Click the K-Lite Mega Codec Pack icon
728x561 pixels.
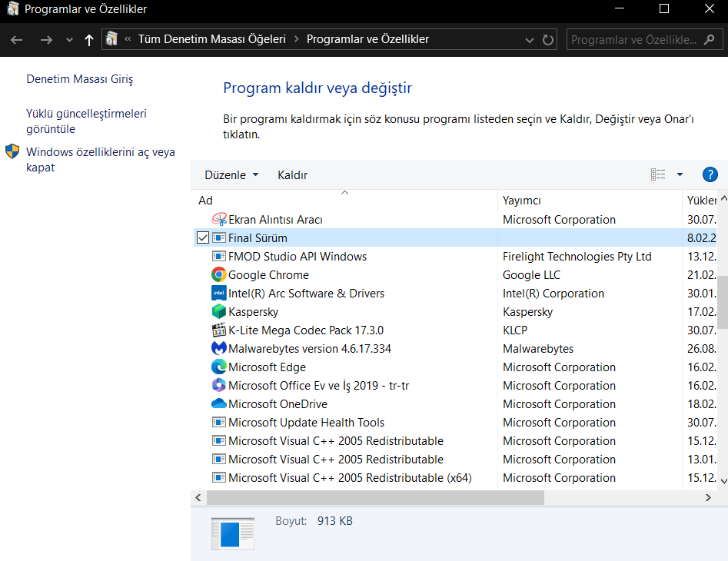(218, 330)
